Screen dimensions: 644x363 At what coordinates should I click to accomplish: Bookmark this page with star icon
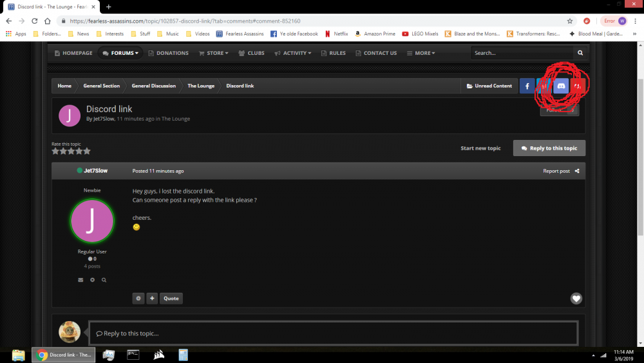pos(570,21)
